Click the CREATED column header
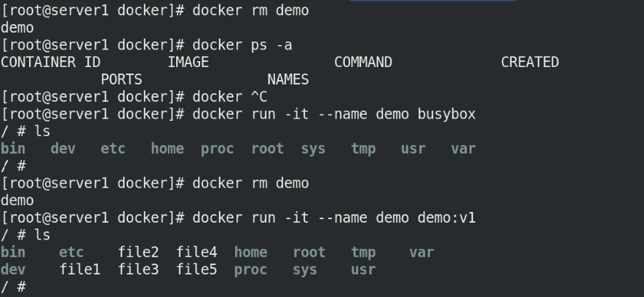The width and height of the screenshot is (644, 297). (530, 63)
